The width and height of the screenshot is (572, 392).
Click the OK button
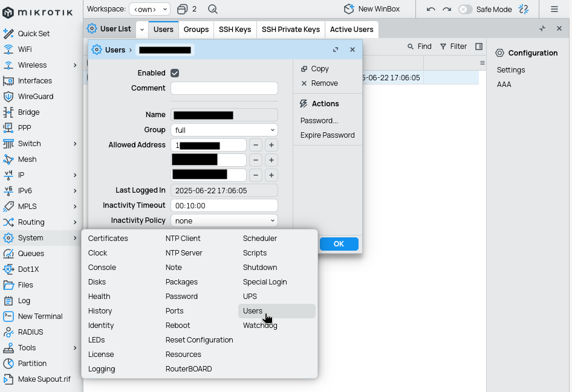[339, 244]
